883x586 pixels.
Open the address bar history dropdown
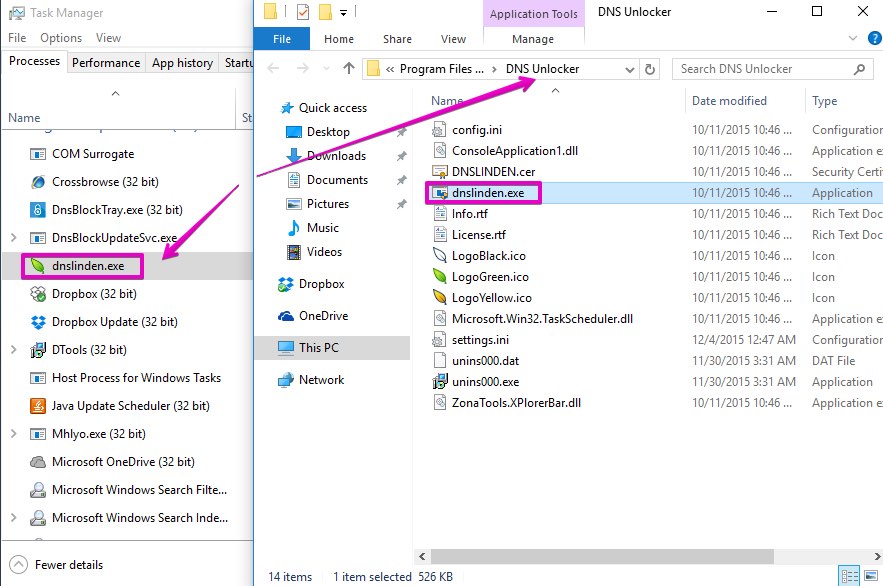point(629,69)
